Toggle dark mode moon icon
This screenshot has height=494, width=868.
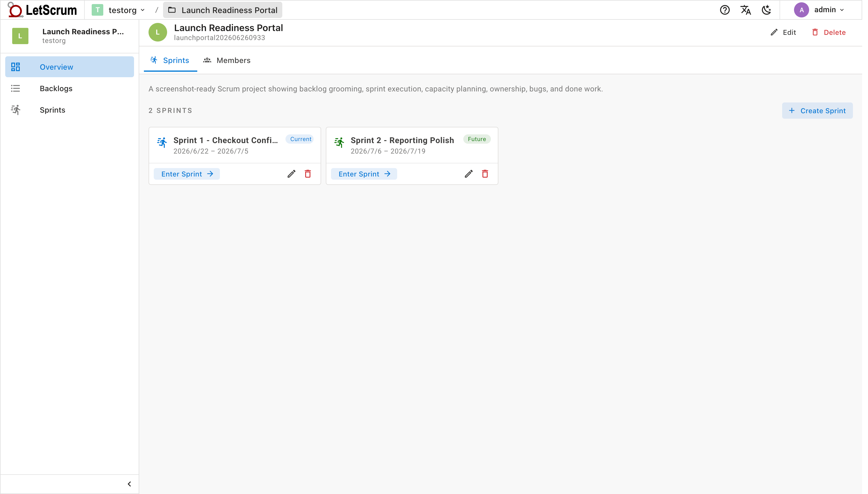point(766,10)
